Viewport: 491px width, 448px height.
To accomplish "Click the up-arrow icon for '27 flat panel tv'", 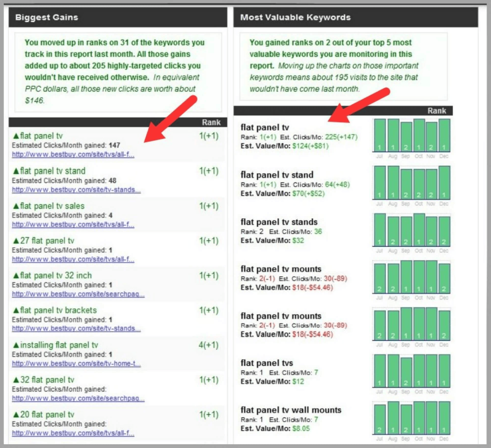I will (16, 241).
